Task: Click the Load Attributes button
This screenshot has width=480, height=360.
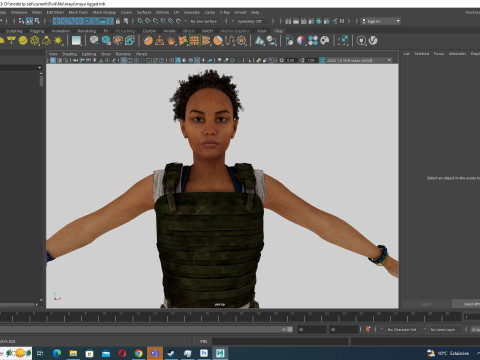Action: pyautogui.click(x=466, y=304)
